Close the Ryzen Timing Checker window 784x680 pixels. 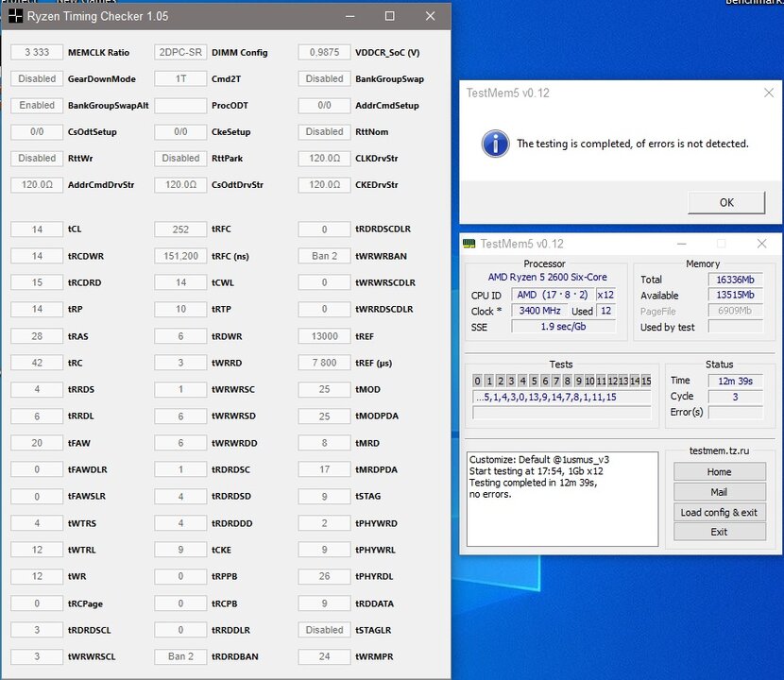[x=430, y=16]
